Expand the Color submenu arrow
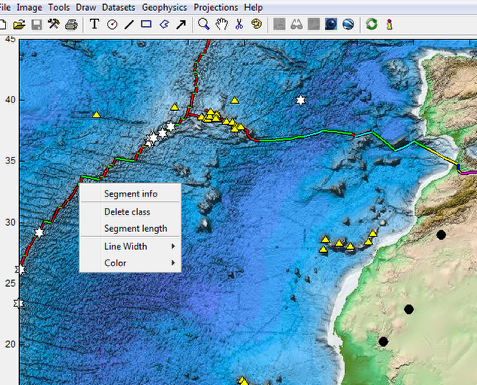 click(173, 263)
